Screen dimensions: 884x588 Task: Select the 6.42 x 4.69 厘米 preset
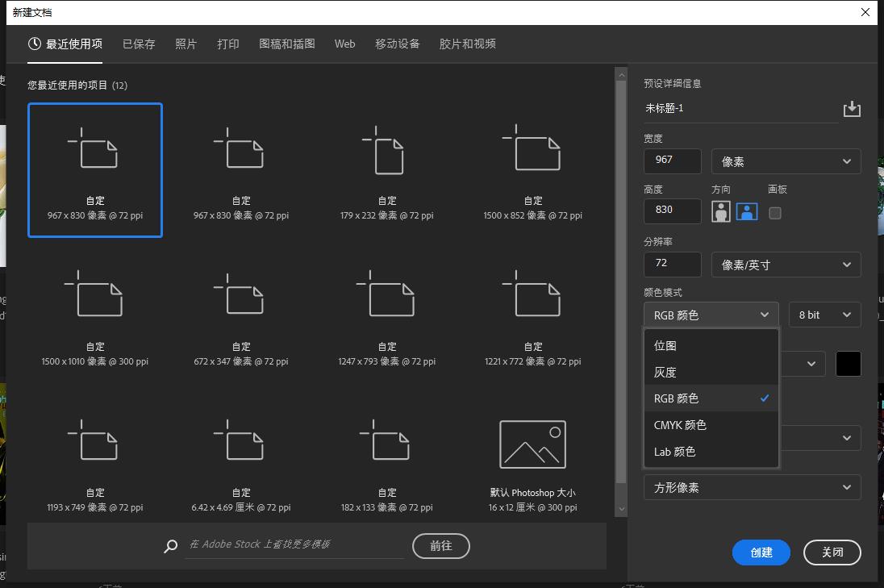240,462
